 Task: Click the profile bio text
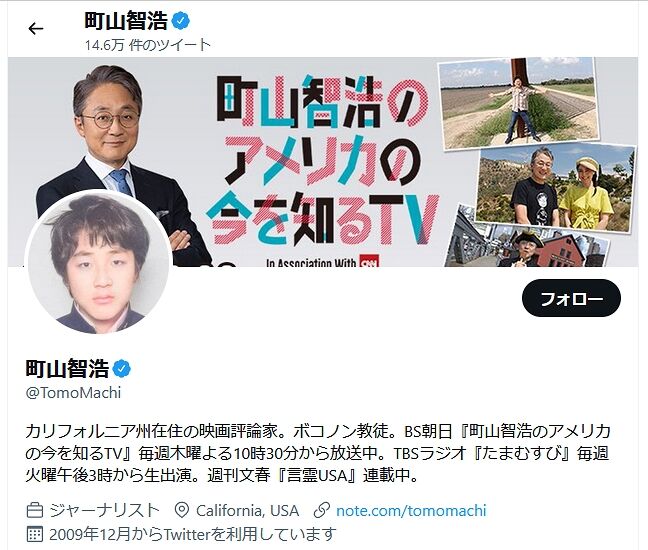click(x=317, y=453)
